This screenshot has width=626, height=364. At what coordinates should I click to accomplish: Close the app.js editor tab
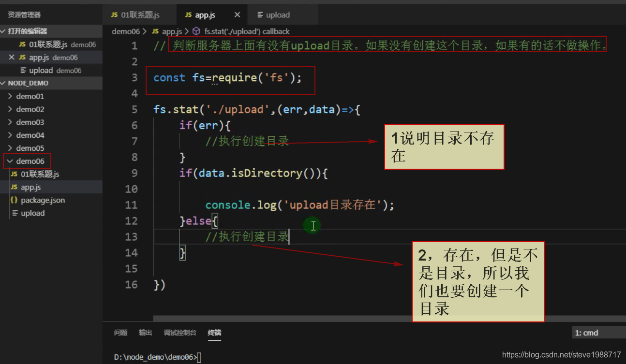(237, 15)
